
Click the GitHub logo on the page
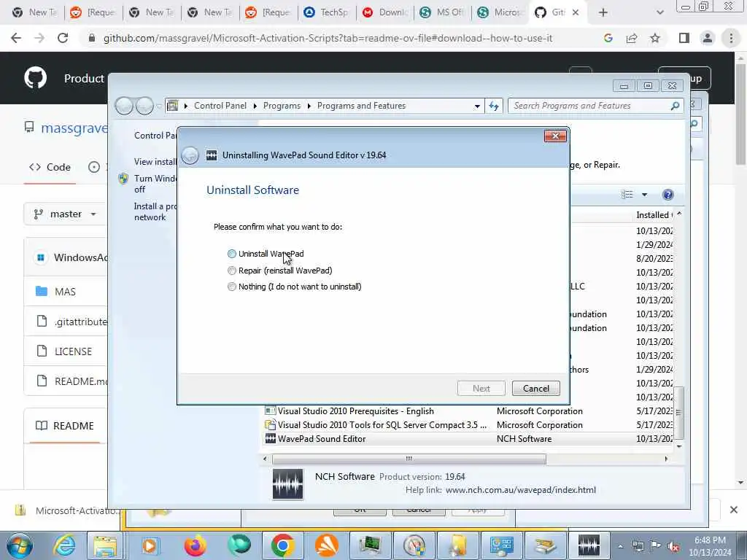tap(35, 77)
